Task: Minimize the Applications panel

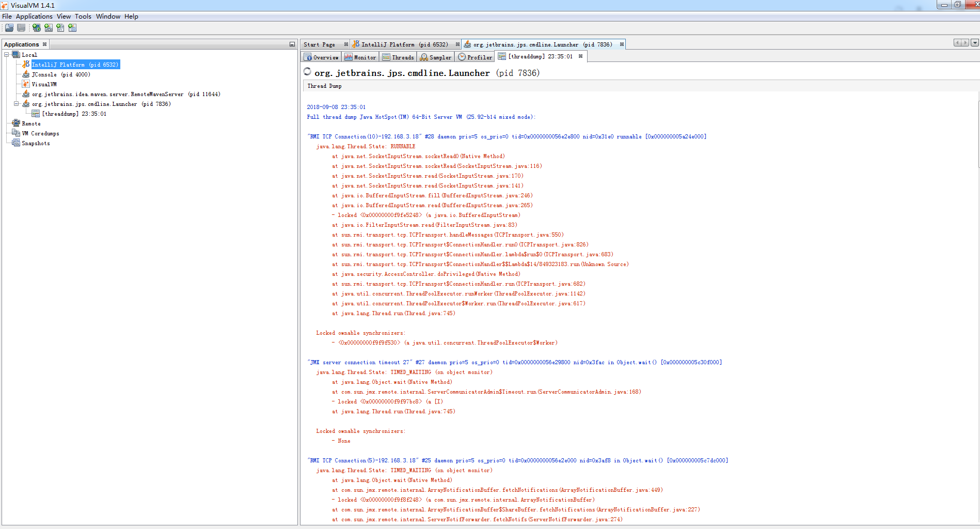Action: (292, 44)
